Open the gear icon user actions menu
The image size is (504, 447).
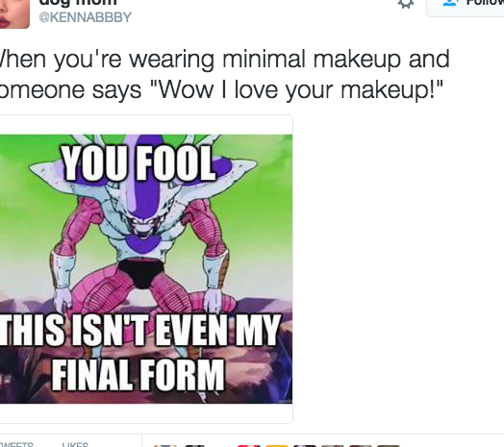click(406, 3)
